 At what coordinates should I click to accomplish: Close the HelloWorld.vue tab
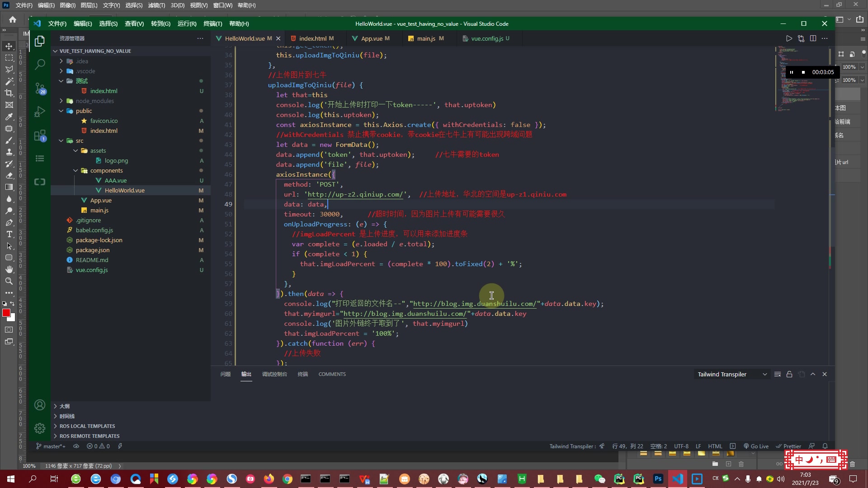tap(278, 38)
